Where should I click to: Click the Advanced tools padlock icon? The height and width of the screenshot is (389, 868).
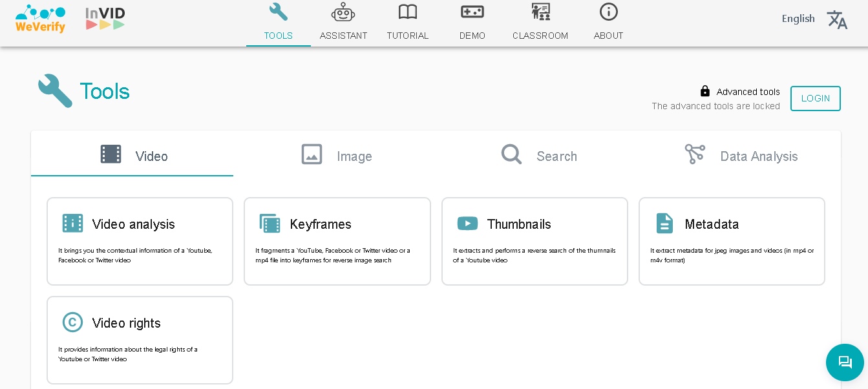click(705, 92)
